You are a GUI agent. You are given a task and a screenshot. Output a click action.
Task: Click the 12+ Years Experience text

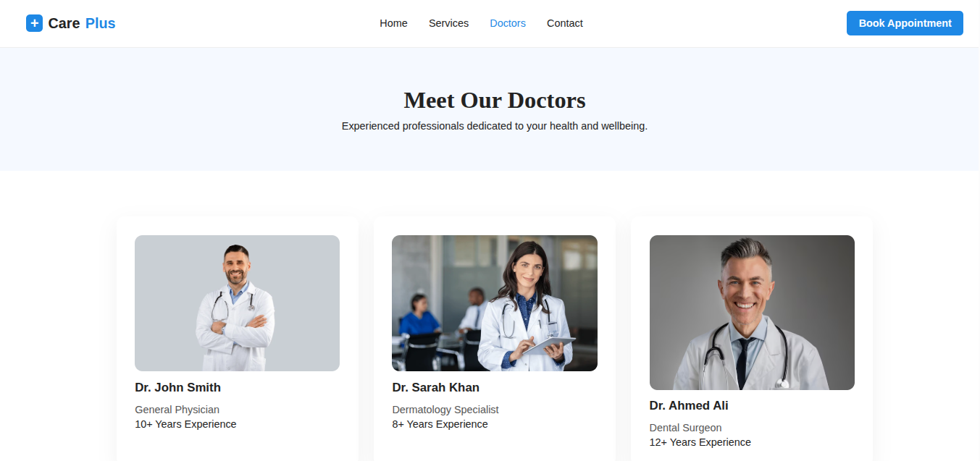[x=700, y=442]
